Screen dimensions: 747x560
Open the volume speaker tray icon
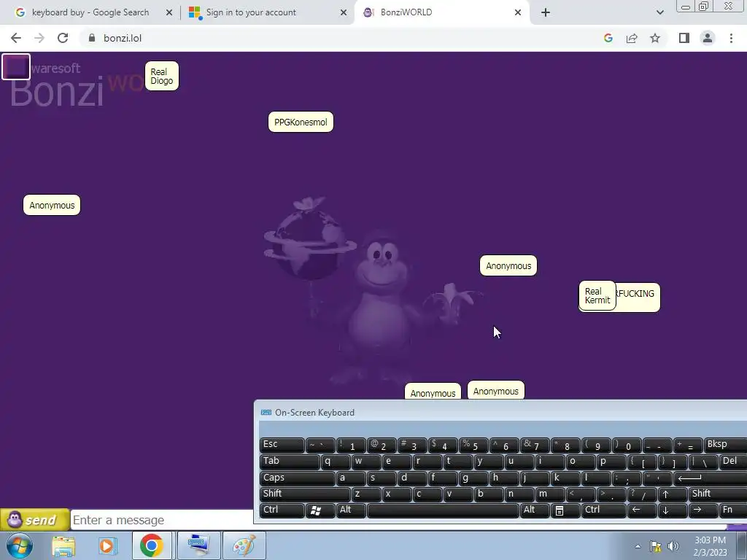click(x=673, y=546)
